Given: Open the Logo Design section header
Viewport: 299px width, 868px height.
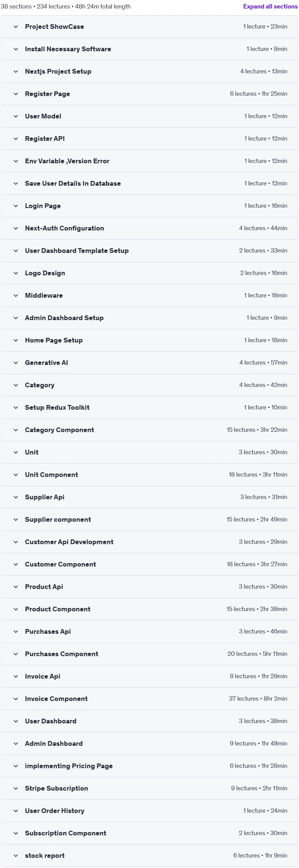Looking at the screenshot, I should (x=149, y=273).
